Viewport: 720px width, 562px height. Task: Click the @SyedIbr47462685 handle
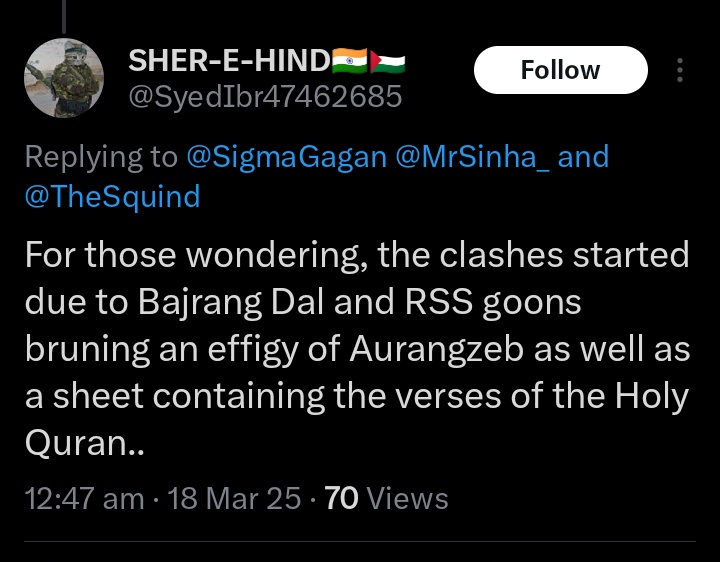pos(265,97)
